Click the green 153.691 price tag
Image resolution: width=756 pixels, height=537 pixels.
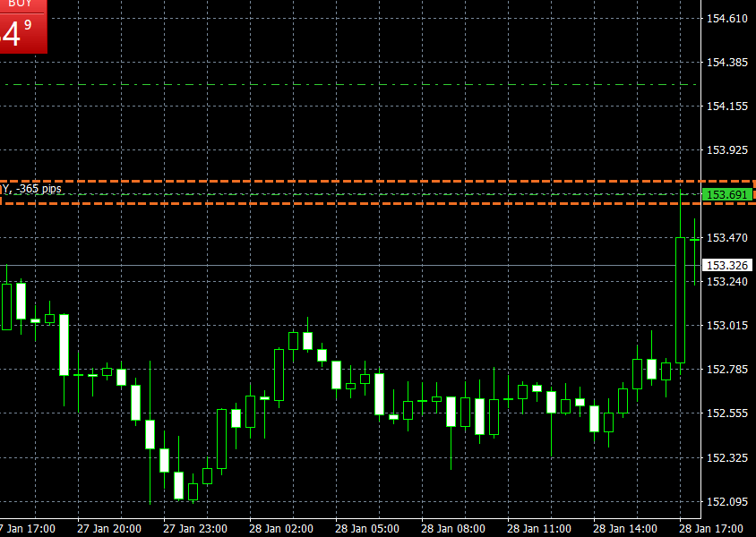(x=726, y=194)
